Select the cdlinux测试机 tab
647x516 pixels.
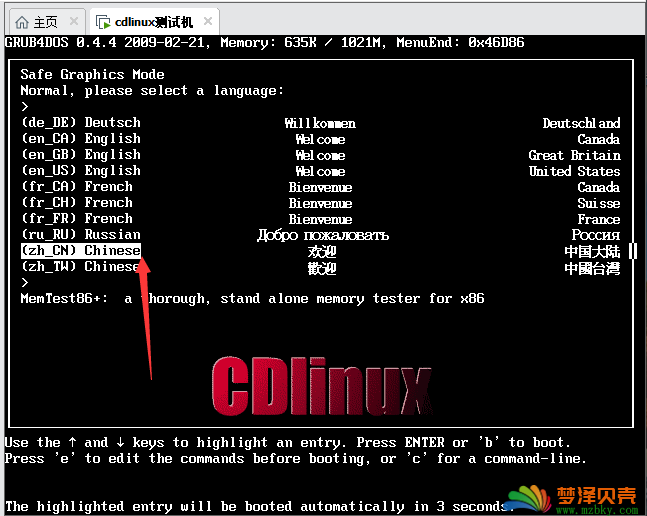point(154,22)
